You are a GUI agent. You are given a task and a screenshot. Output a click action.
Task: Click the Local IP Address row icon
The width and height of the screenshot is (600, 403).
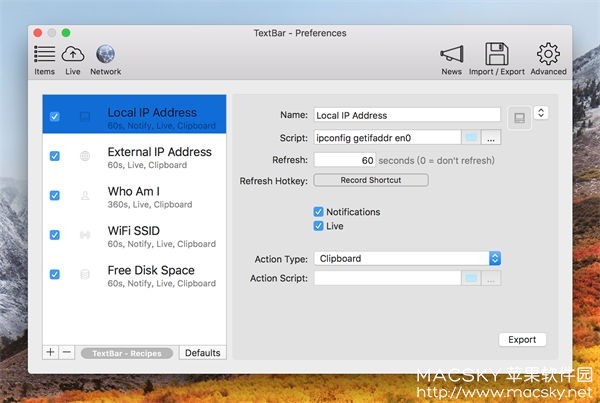pyautogui.click(x=85, y=116)
